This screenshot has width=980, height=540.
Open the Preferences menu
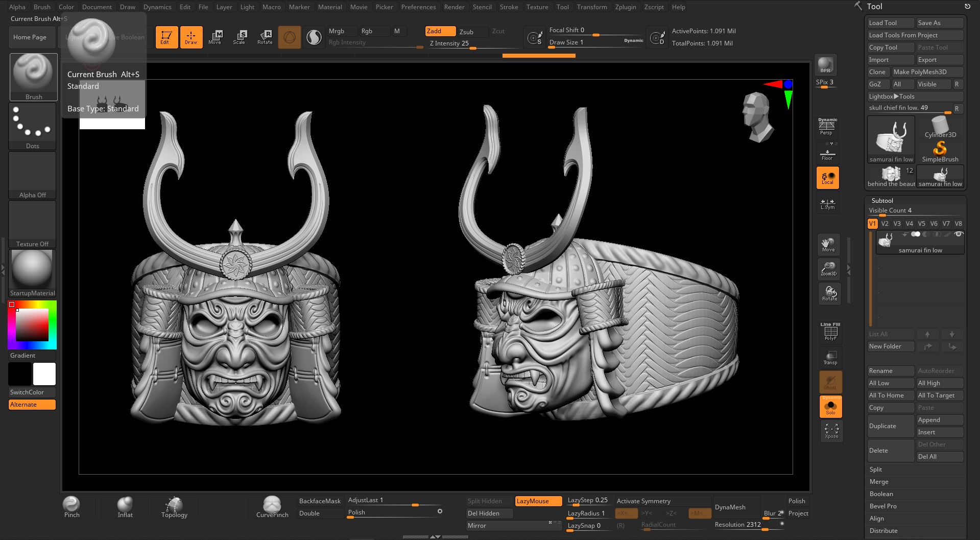pos(418,7)
